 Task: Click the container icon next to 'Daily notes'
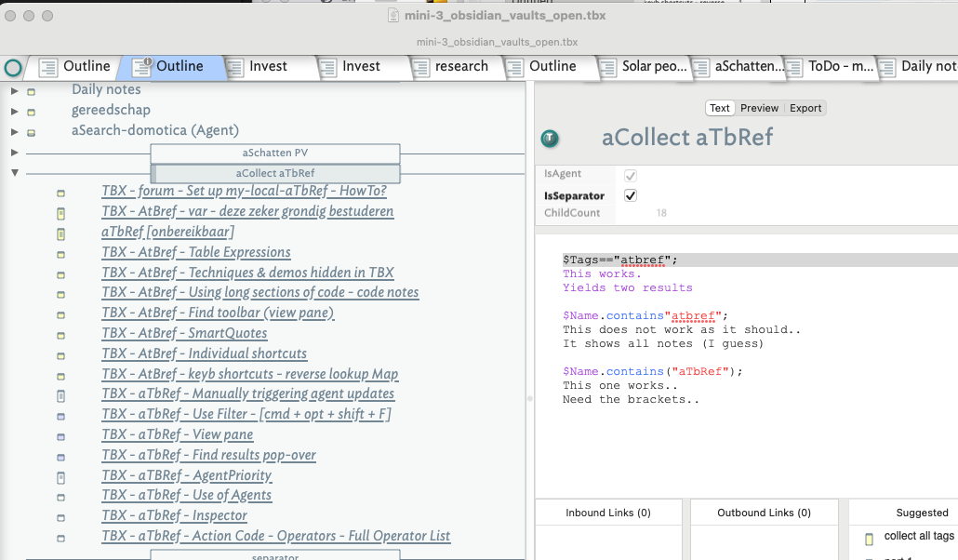coord(31,91)
